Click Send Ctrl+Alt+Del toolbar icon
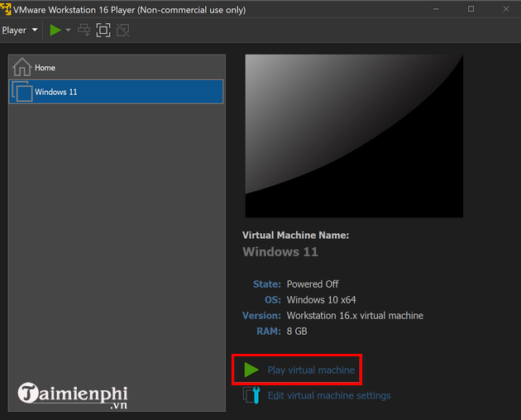 84,31
